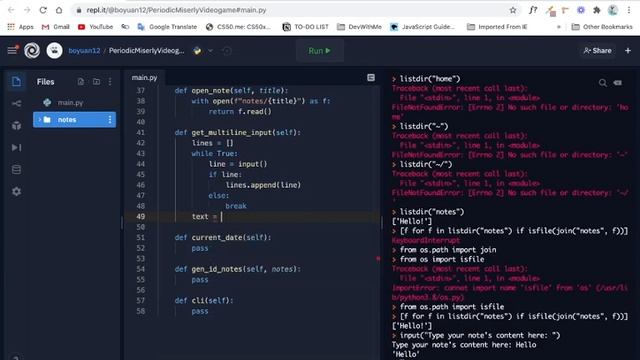Reload the current browser page

(43, 10)
